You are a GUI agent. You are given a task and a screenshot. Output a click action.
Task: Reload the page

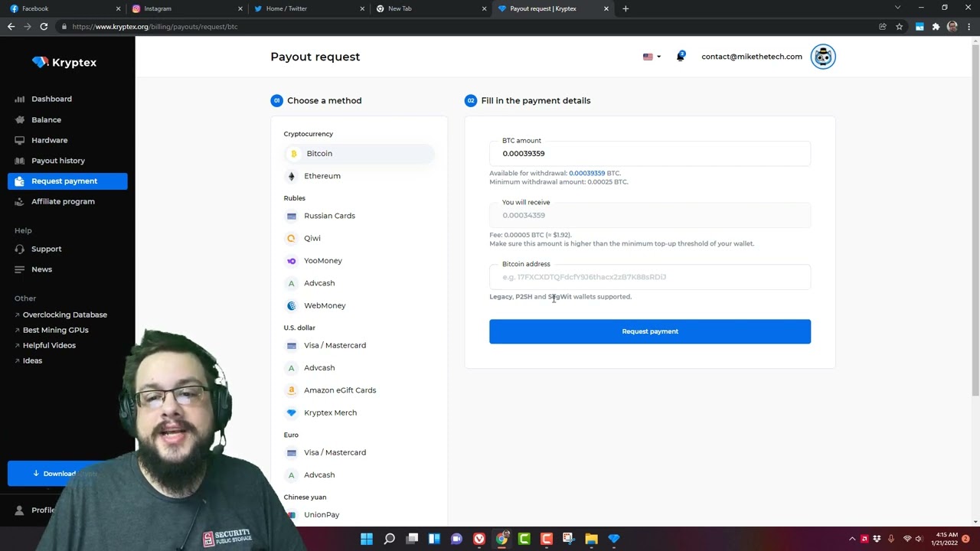click(x=44, y=27)
